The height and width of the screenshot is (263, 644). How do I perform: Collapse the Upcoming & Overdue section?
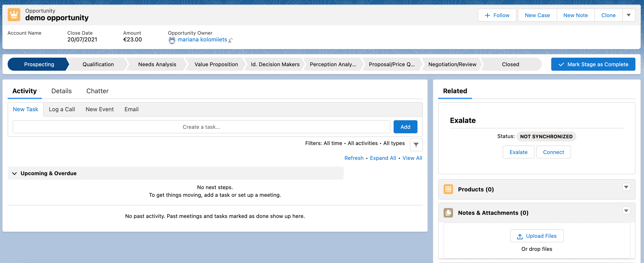[x=14, y=173]
